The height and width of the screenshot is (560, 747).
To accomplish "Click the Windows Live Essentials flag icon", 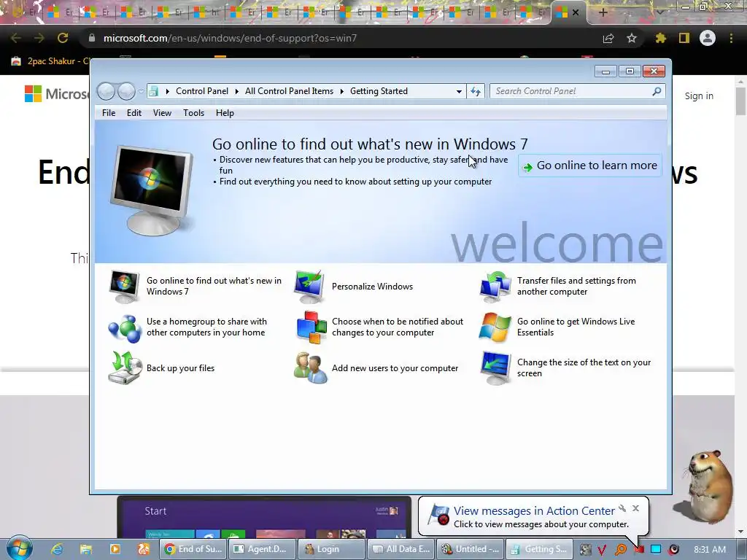I will (495, 327).
